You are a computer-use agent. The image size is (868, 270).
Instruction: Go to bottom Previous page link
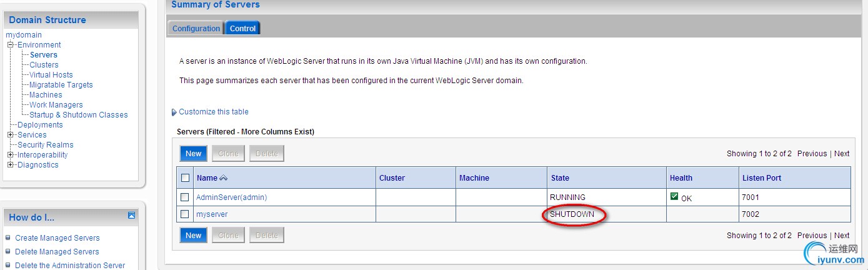click(812, 236)
